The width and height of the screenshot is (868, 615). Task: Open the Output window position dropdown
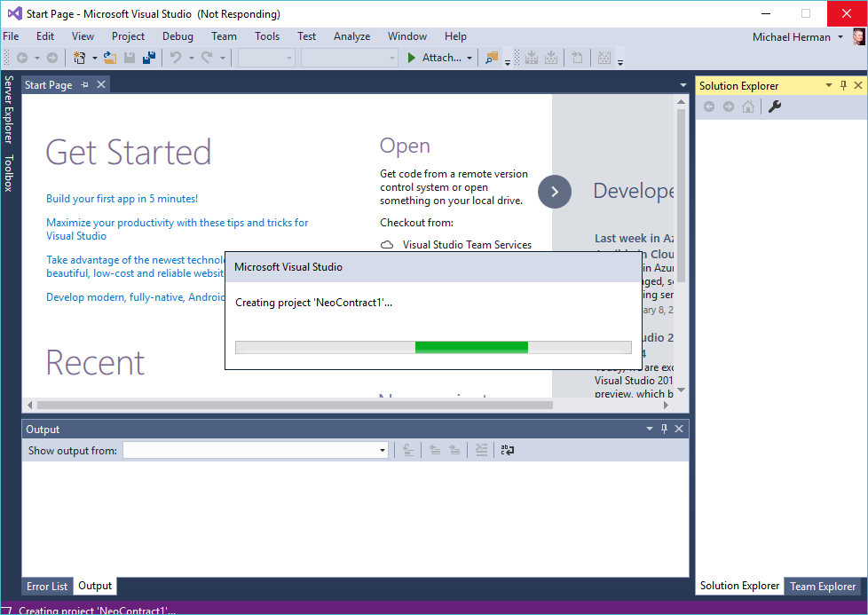pos(650,429)
